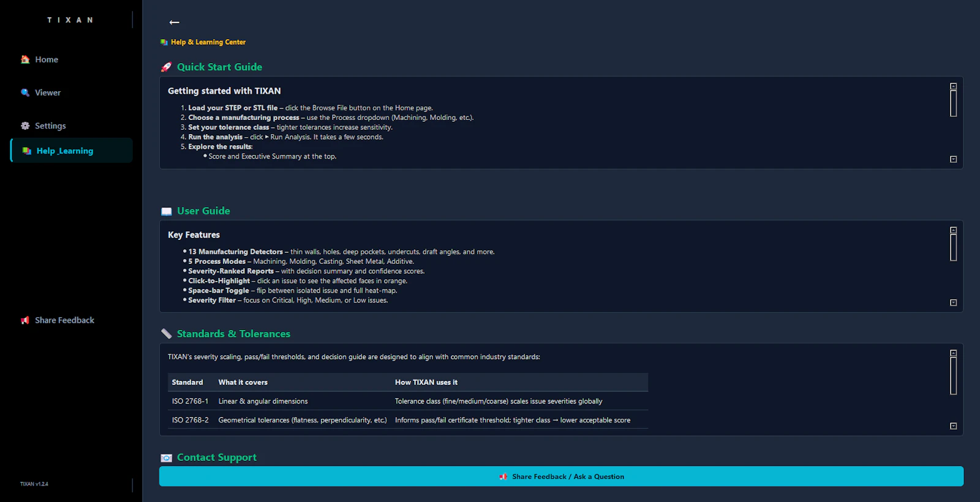Click the How TIXAN uses it header
The width and height of the screenshot is (980, 502).
click(x=426, y=382)
